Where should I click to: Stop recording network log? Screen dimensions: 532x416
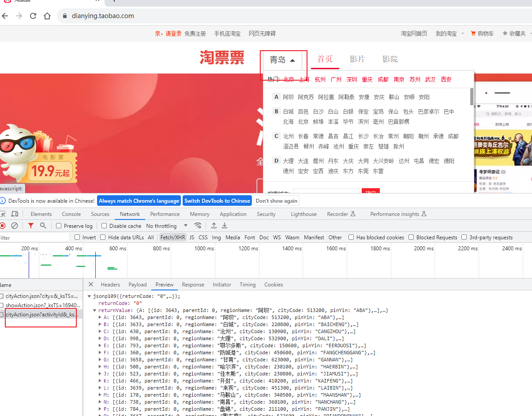pos(4,226)
